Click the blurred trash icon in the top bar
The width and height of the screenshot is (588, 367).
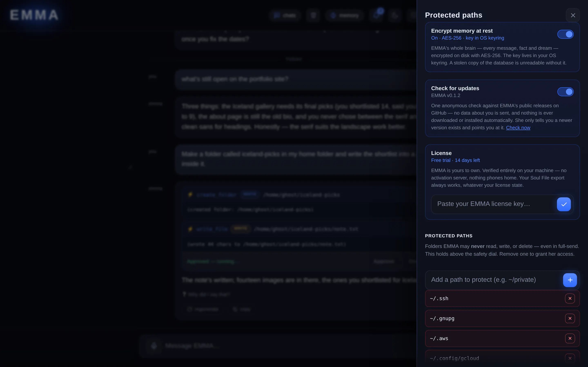point(313,15)
